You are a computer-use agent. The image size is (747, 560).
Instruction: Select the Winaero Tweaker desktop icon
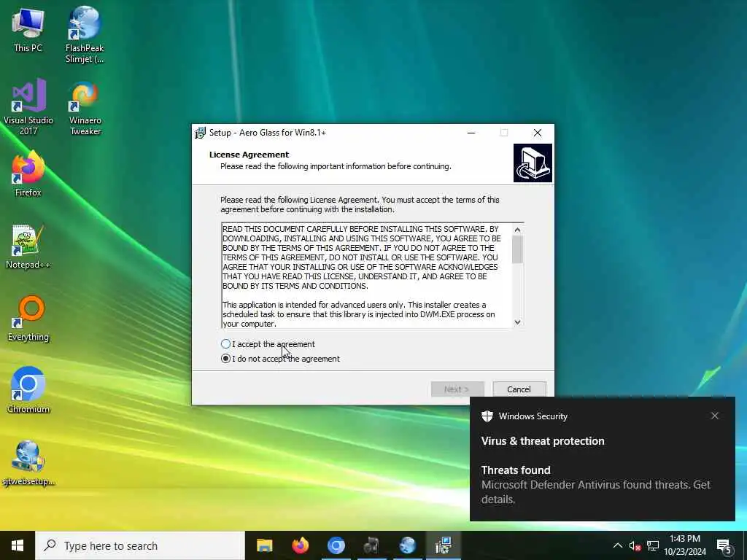click(x=85, y=108)
